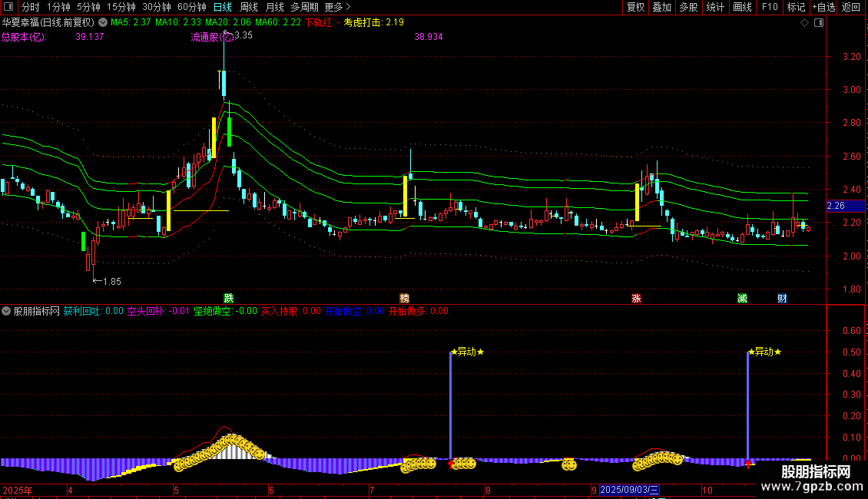The image size is (868, 499).
Task: Open the main chart indicator dropdown arrow
Action: coord(104,23)
